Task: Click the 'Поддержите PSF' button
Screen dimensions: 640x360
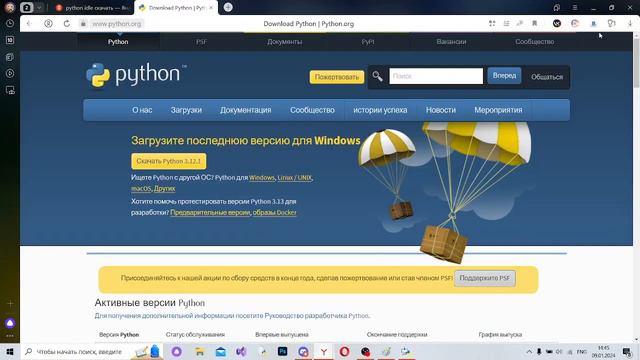Action: [x=484, y=278]
